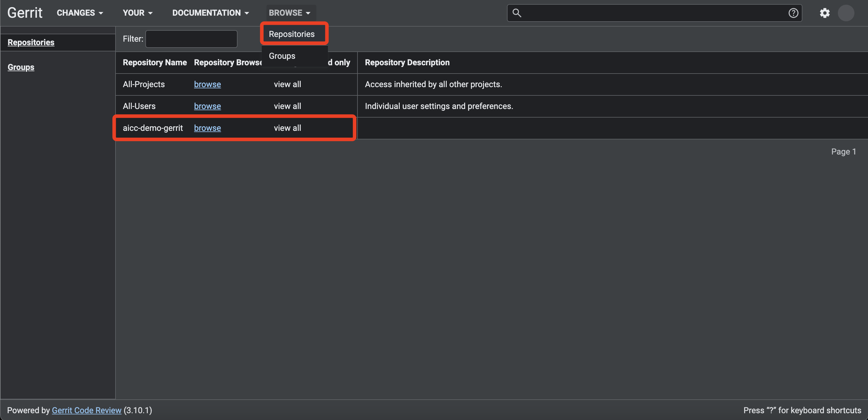Screen dimensions: 868x420
Task: Click the Gerrit logo title
Action: [x=25, y=13]
